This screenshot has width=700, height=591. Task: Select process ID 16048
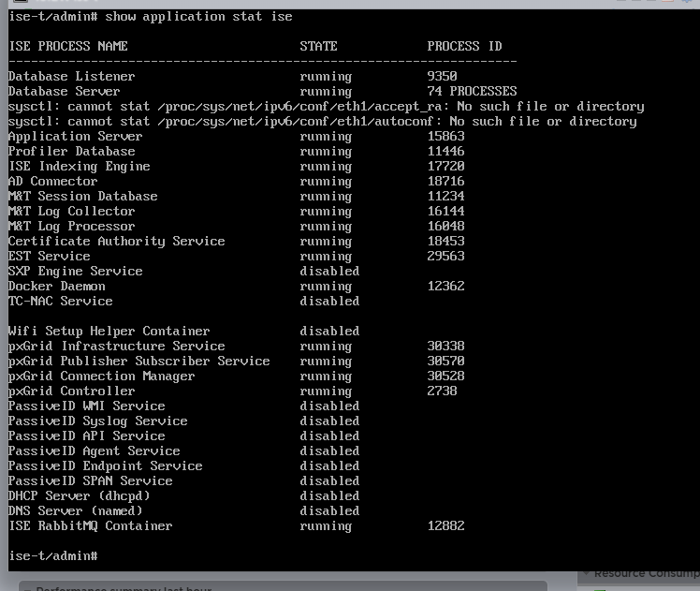pyautogui.click(x=446, y=227)
